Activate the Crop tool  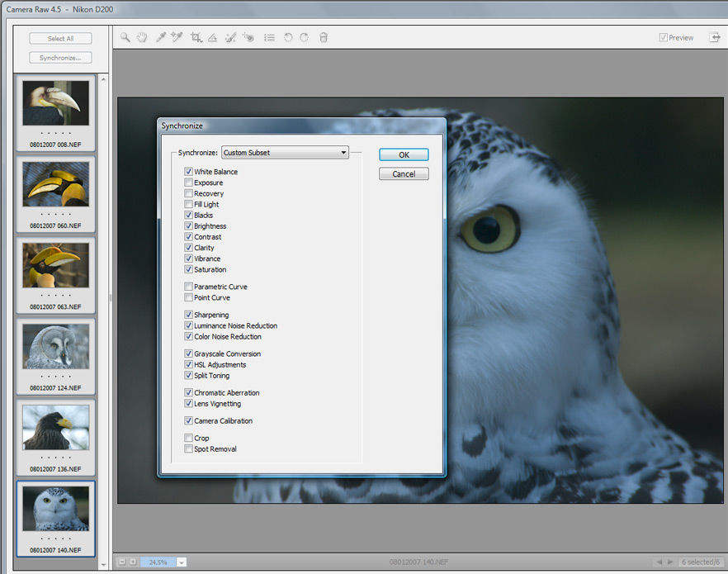[x=196, y=38]
